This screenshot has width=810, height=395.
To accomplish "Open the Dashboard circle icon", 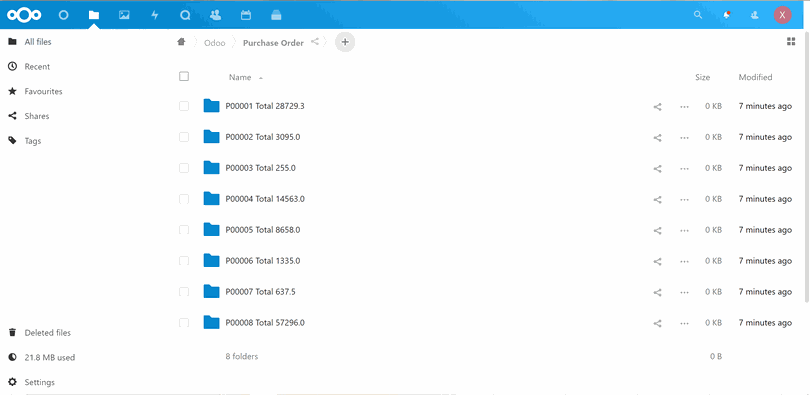I will point(63,15).
